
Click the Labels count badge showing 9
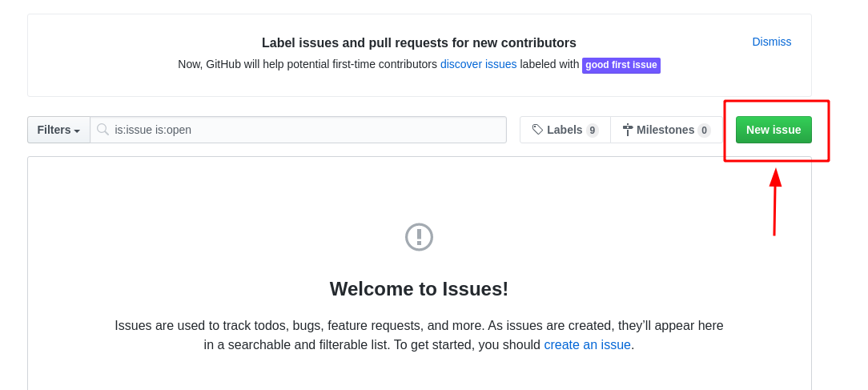[592, 131]
